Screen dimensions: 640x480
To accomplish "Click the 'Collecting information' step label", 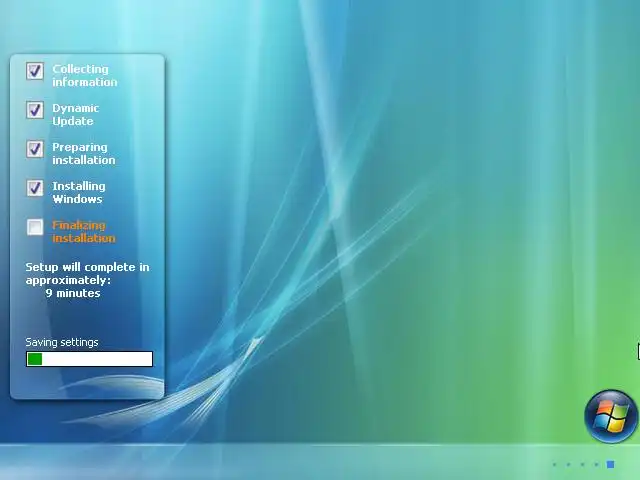I will coord(84,76).
